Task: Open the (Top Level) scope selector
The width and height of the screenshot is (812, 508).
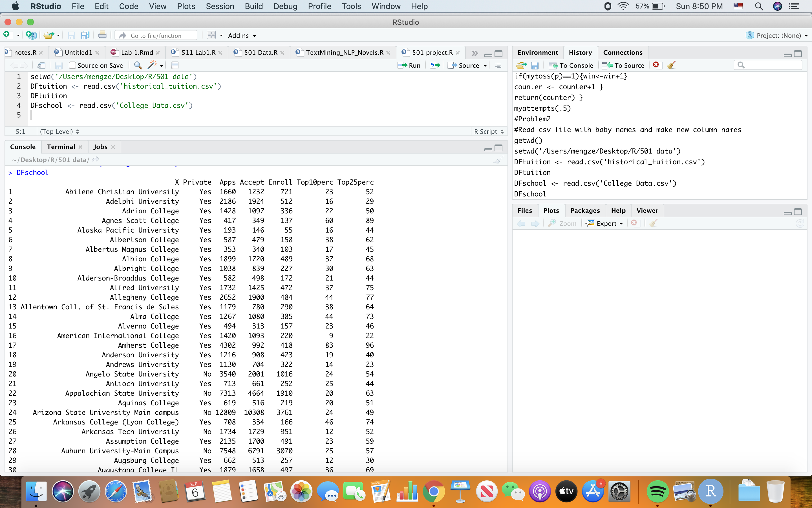Action: tap(59, 131)
